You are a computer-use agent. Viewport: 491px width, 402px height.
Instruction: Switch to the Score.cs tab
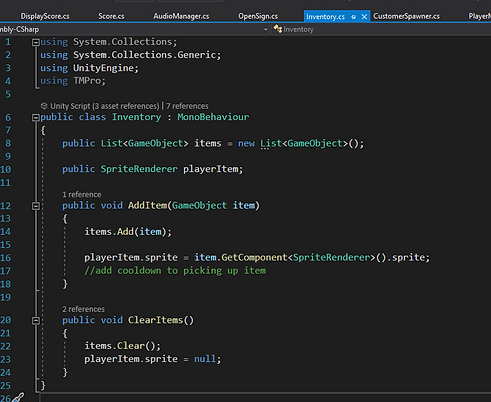(x=111, y=16)
